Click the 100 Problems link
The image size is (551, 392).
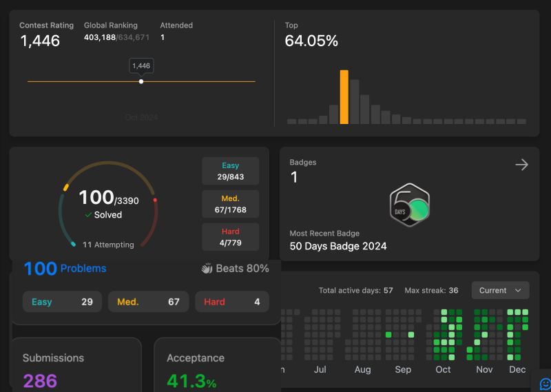tap(65, 269)
